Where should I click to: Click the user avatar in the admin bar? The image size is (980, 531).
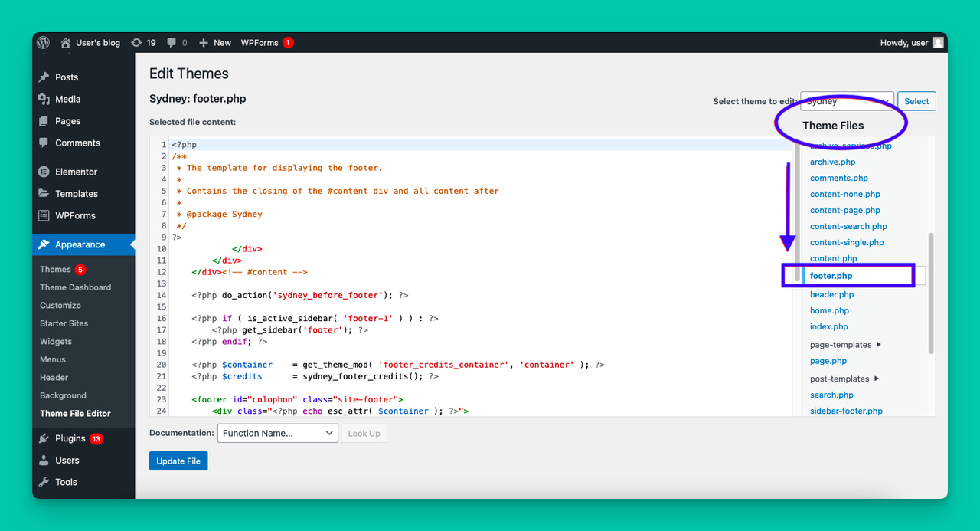tap(938, 43)
